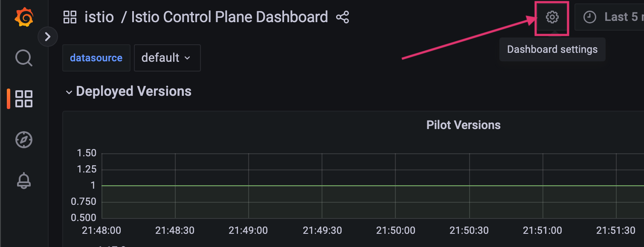Share dashboard using the share icon
Image resolution: width=644 pixels, height=247 pixels.
click(x=342, y=17)
